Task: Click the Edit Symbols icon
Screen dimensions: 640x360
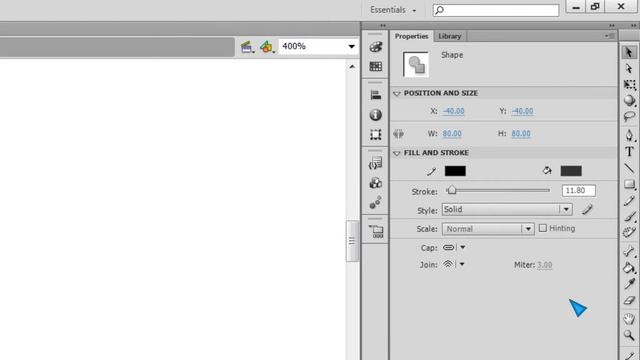Action: (x=267, y=47)
